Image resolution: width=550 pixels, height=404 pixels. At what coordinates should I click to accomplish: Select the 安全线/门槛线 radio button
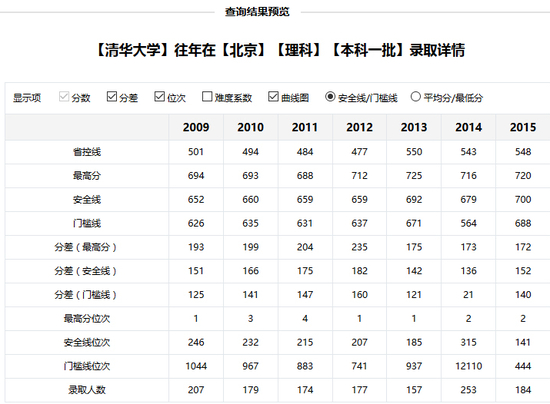click(x=330, y=96)
